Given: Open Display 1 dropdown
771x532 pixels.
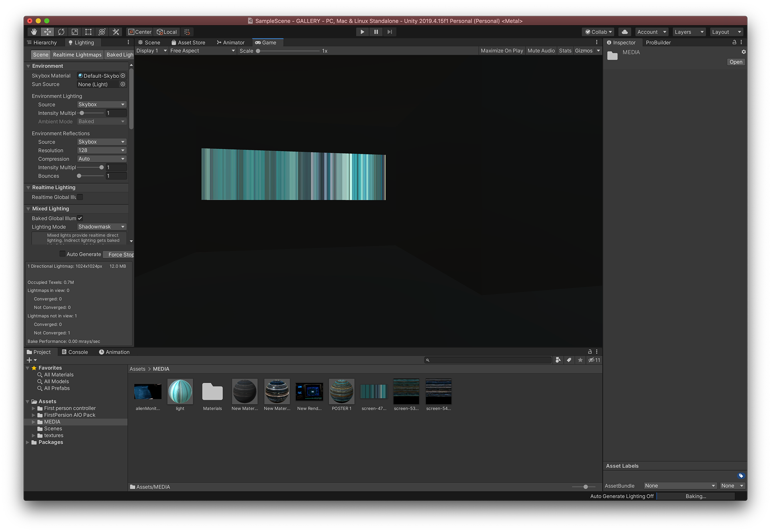Looking at the screenshot, I should (x=151, y=51).
